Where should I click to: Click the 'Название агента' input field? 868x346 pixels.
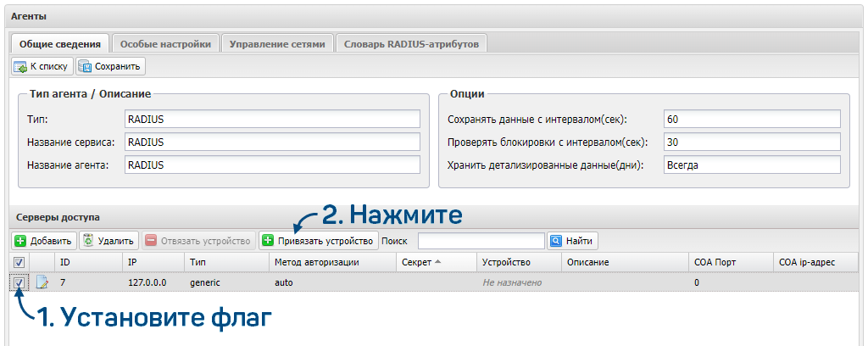tap(272, 165)
